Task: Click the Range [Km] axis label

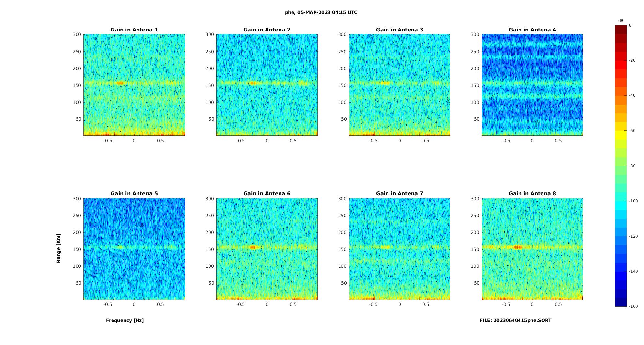Action: click(x=58, y=248)
